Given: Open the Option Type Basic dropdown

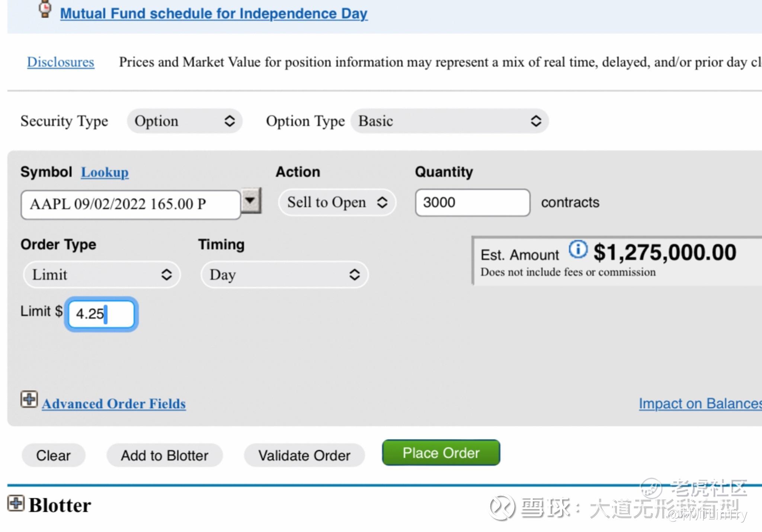Looking at the screenshot, I should pyautogui.click(x=449, y=121).
